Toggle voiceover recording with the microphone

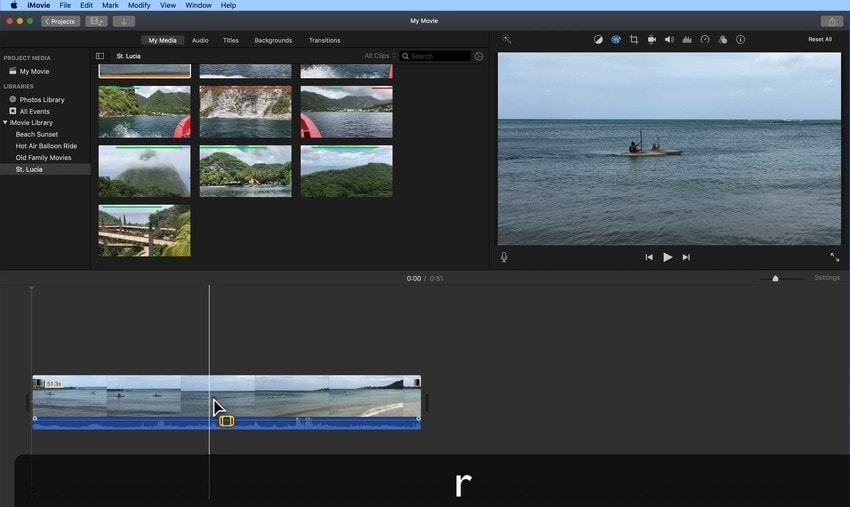click(504, 257)
